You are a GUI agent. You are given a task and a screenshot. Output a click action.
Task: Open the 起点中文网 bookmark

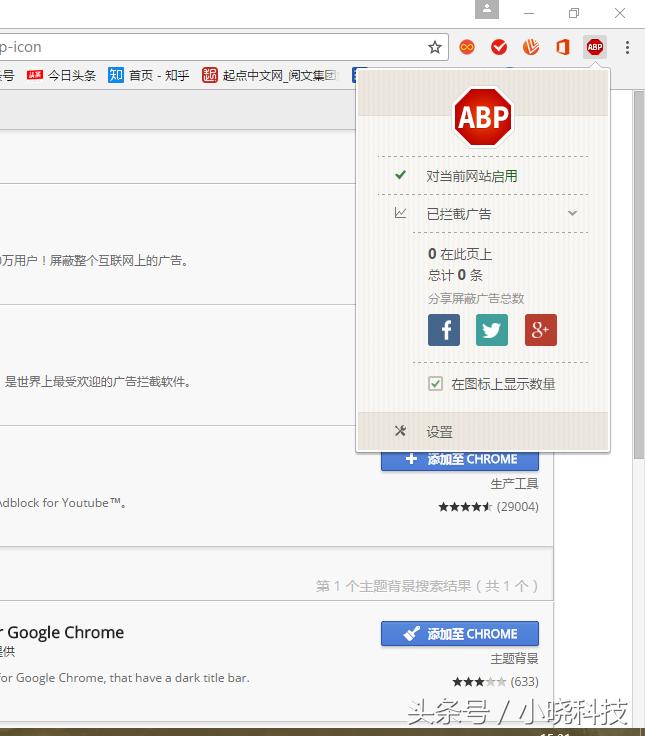269,75
